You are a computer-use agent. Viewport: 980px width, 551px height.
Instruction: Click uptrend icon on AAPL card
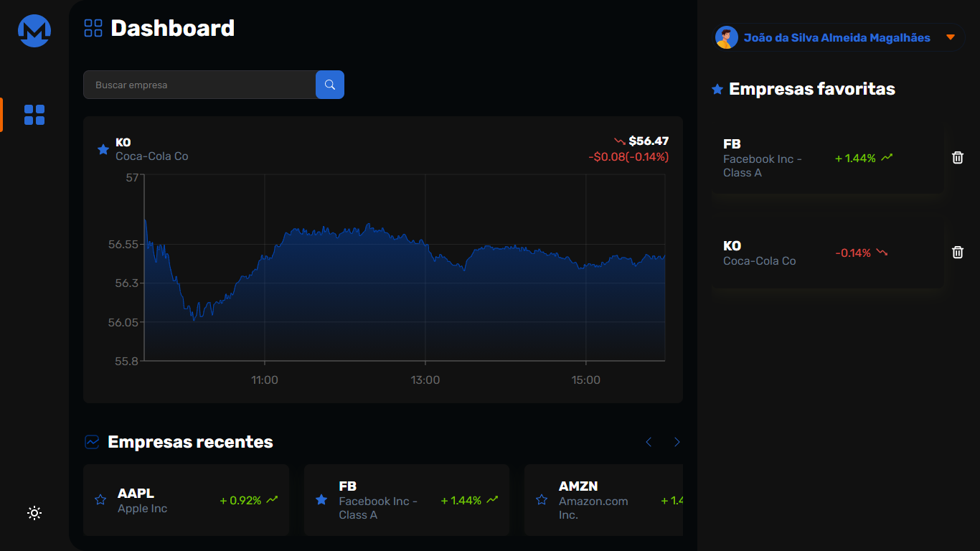[272, 500]
